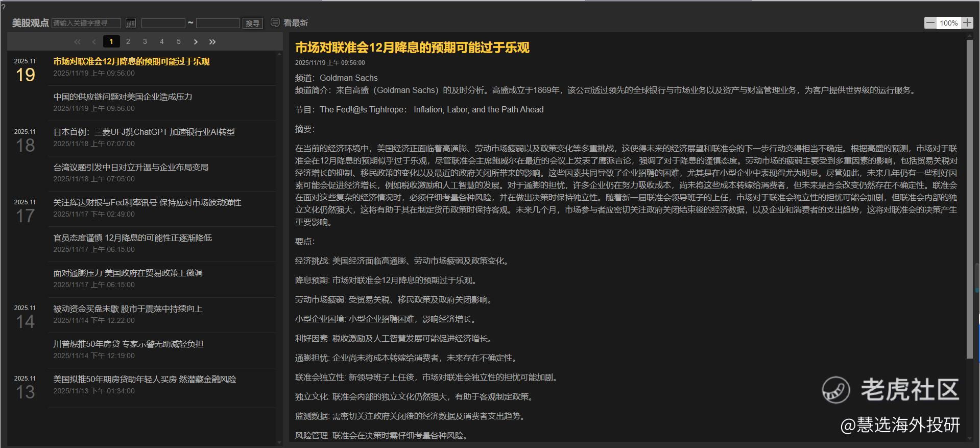Focus the keyword search input field

click(86, 23)
